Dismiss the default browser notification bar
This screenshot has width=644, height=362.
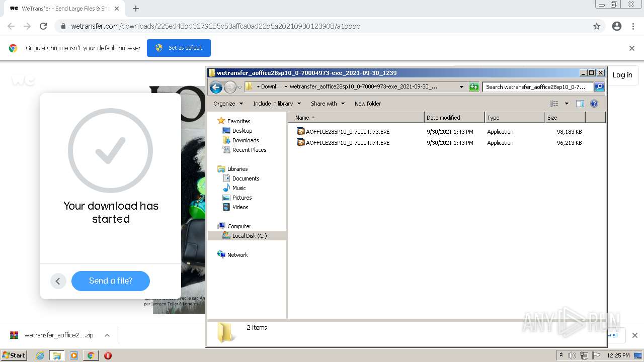tap(632, 48)
